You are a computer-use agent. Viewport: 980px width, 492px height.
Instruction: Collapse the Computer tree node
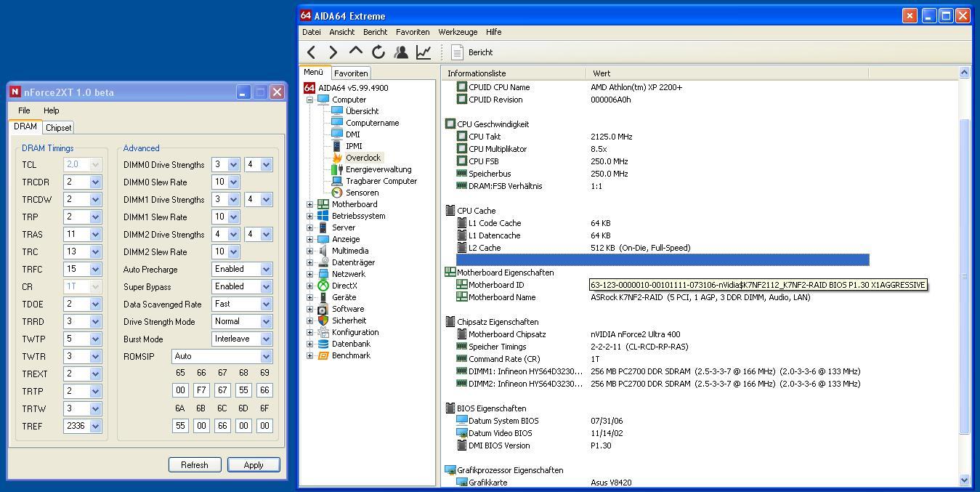click(x=310, y=100)
